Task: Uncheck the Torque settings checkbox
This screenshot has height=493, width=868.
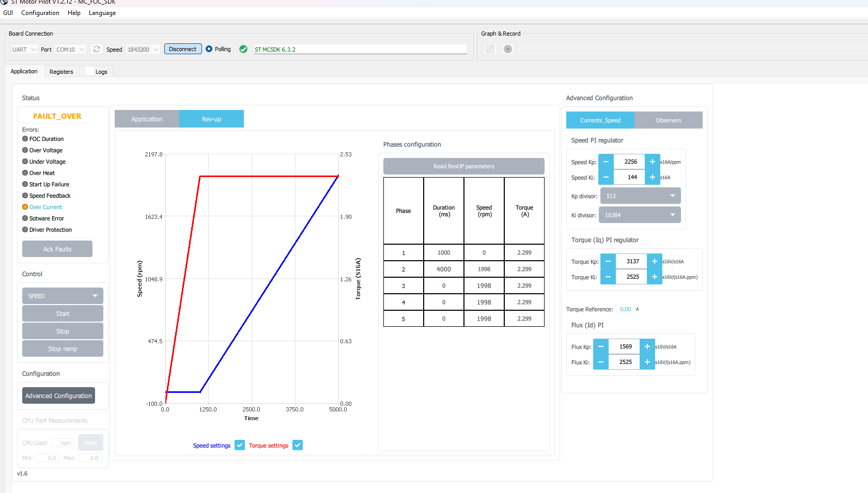Action: click(298, 444)
